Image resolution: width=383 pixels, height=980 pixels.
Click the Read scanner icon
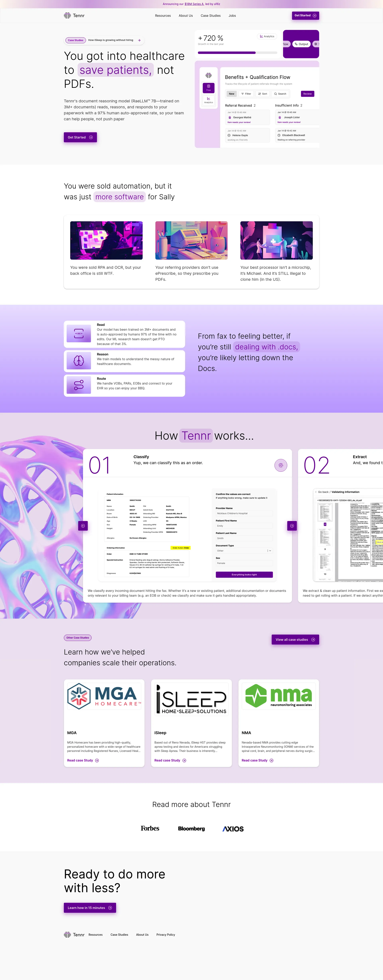79,333
